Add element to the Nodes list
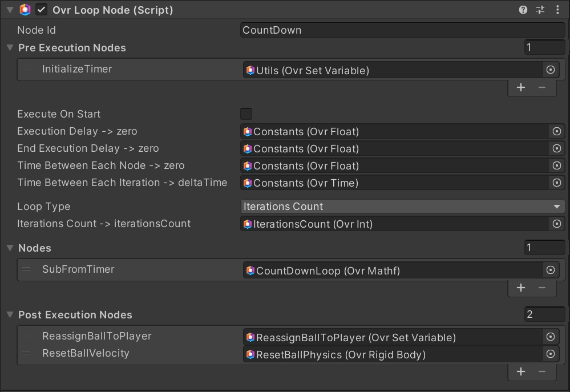This screenshot has width=570, height=392. (x=521, y=288)
